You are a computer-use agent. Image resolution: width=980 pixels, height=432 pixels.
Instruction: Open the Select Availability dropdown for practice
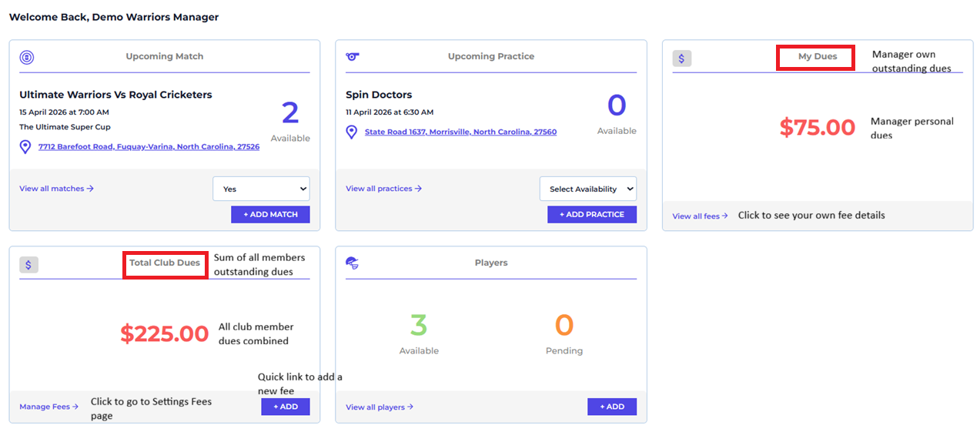pyautogui.click(x=588, y=189)
